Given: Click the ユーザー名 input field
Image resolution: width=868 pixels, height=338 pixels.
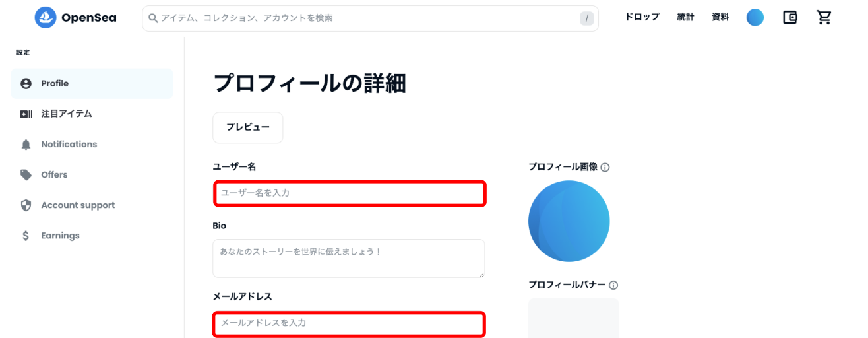Looking at the screenshot, I should [350, 193].
